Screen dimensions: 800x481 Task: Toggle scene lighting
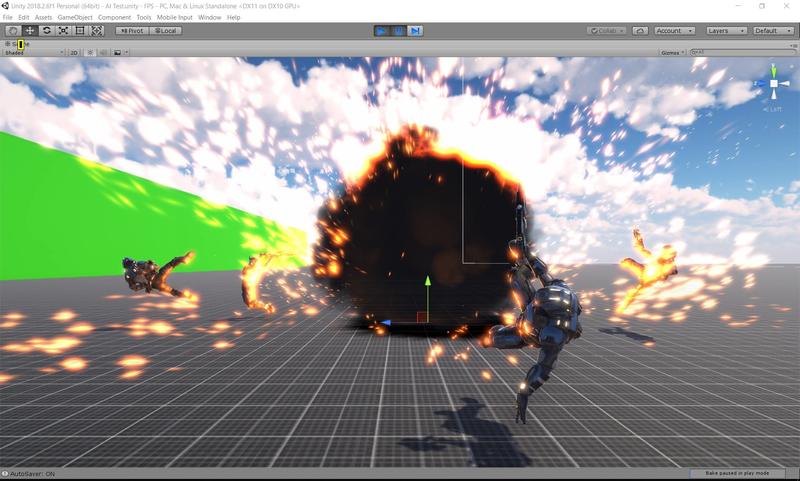[90, 53]
